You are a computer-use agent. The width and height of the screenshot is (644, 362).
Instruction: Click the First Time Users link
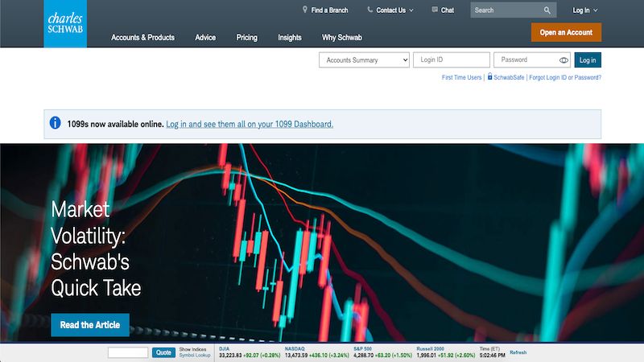[x=461, y=77]
